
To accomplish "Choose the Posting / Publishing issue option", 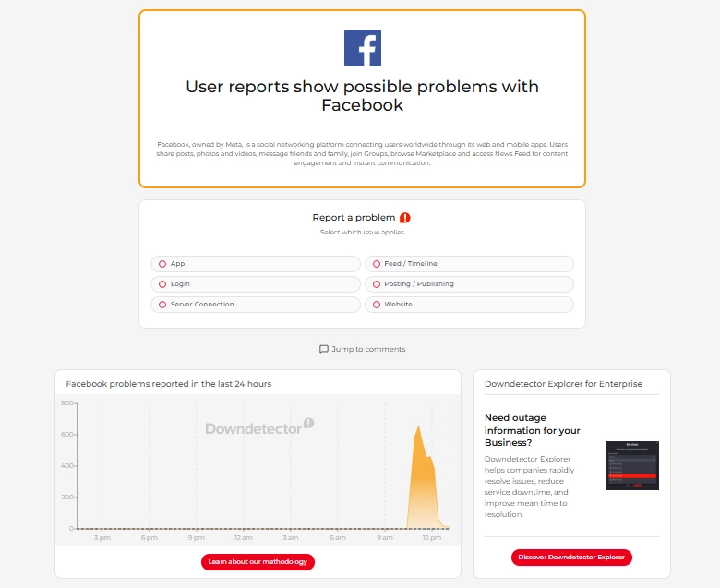I will (469, 284).
